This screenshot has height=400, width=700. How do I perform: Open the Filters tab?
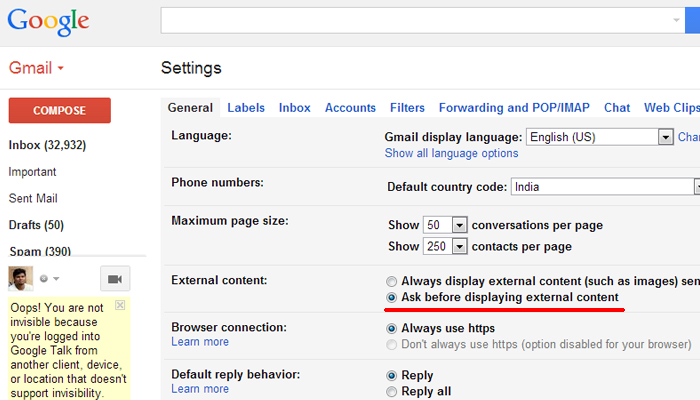(x=407, y=108)
